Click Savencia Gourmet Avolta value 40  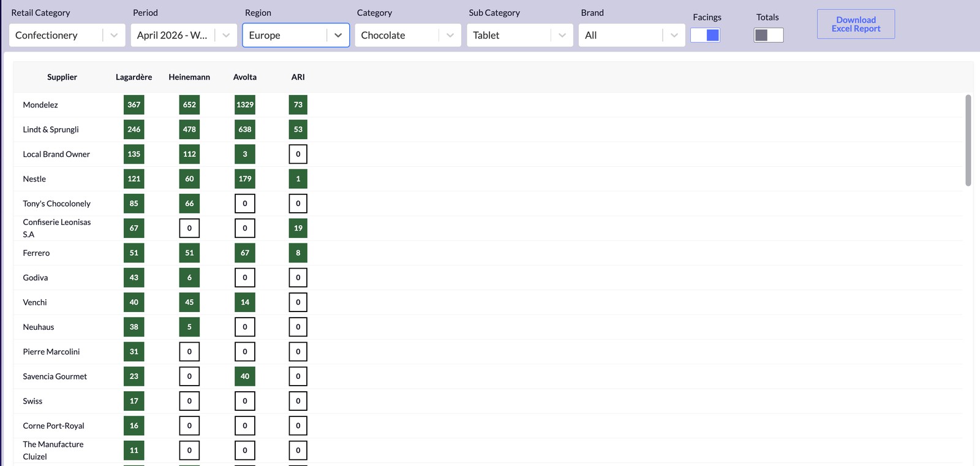point(245,376)
